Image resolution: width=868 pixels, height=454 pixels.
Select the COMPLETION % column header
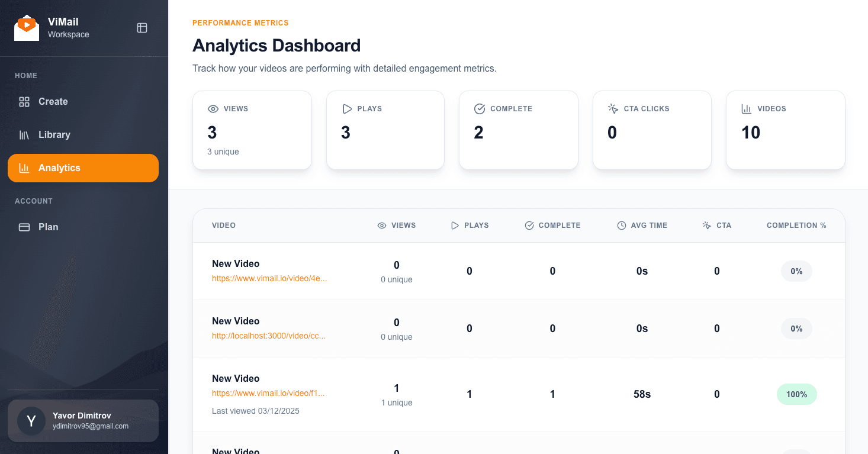click(x=796, y=226)
